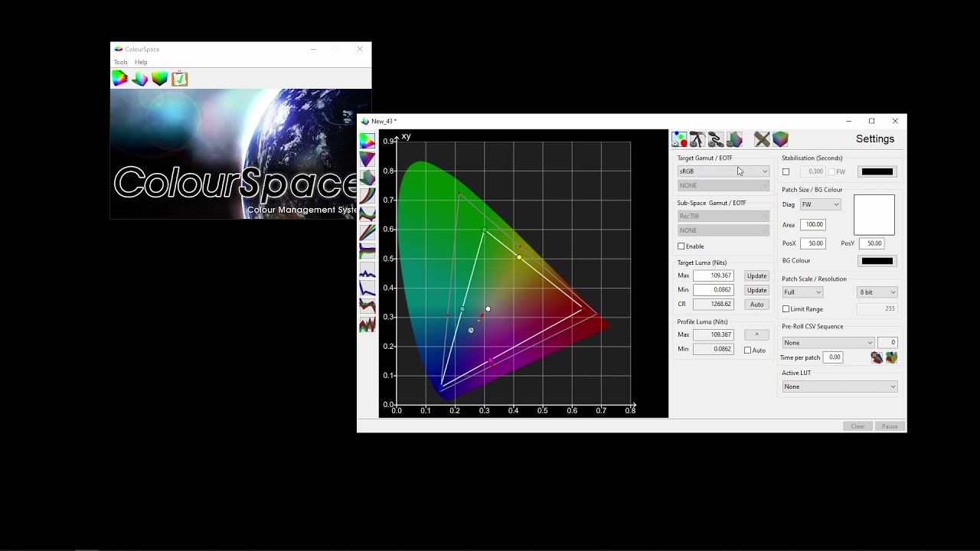Open the probe tripod options icon

697,139
